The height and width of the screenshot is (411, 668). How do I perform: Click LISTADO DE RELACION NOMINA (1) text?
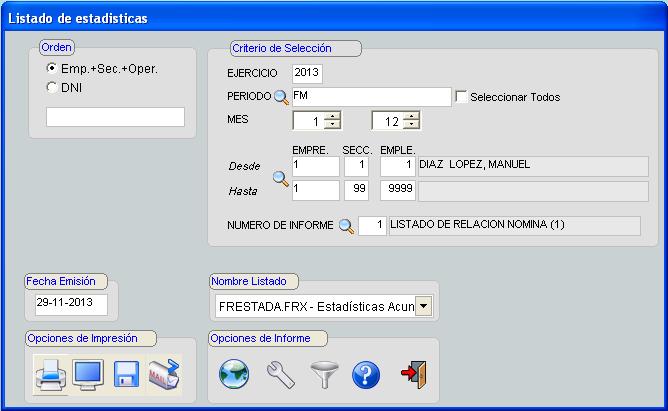coord(477,224)
